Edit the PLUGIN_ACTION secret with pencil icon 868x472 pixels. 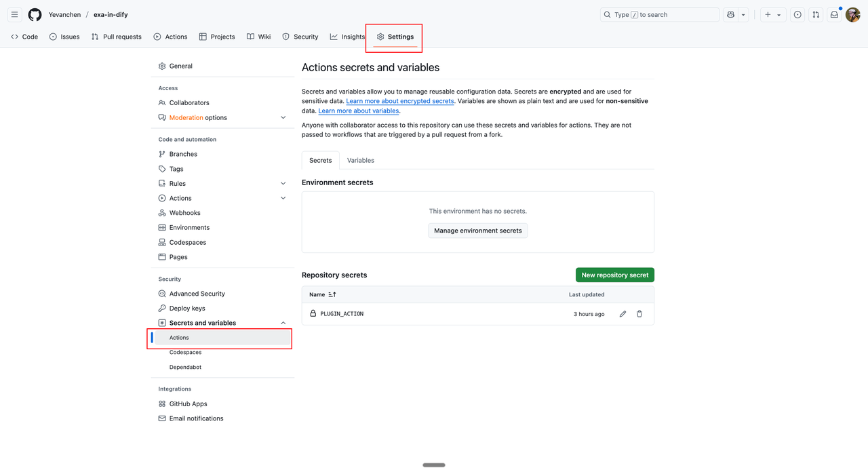point(623,314)
